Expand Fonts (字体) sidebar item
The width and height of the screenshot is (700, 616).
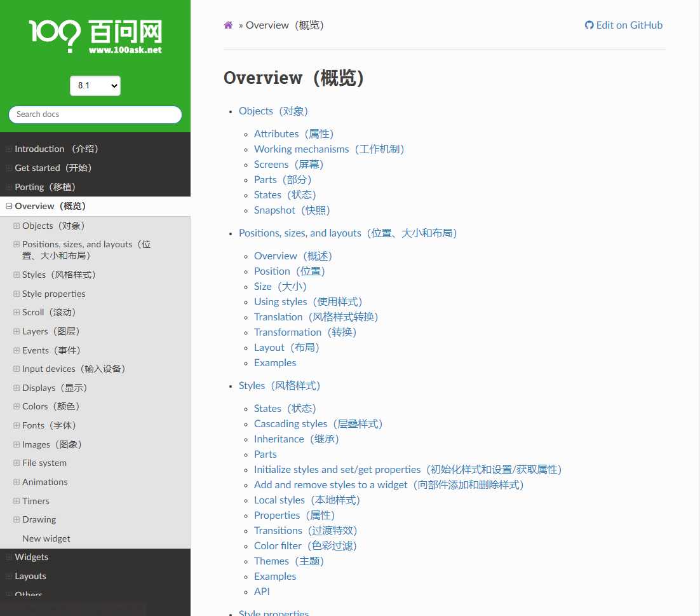(x=17, y=425)
